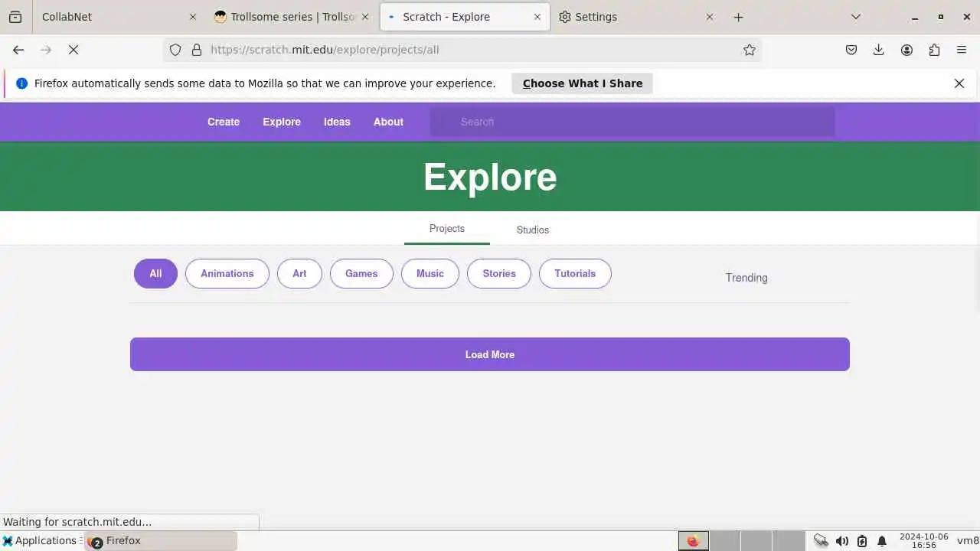Open the Create link in Scratch navbar

(224, 122)
